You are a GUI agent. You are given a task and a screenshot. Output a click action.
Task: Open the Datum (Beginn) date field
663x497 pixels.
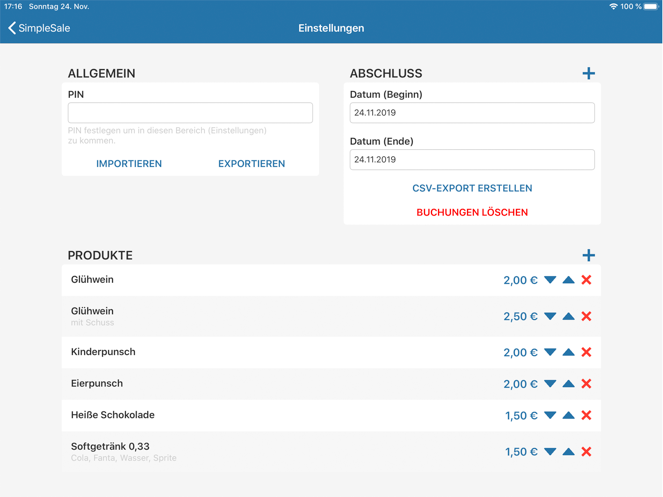(472, 113)
